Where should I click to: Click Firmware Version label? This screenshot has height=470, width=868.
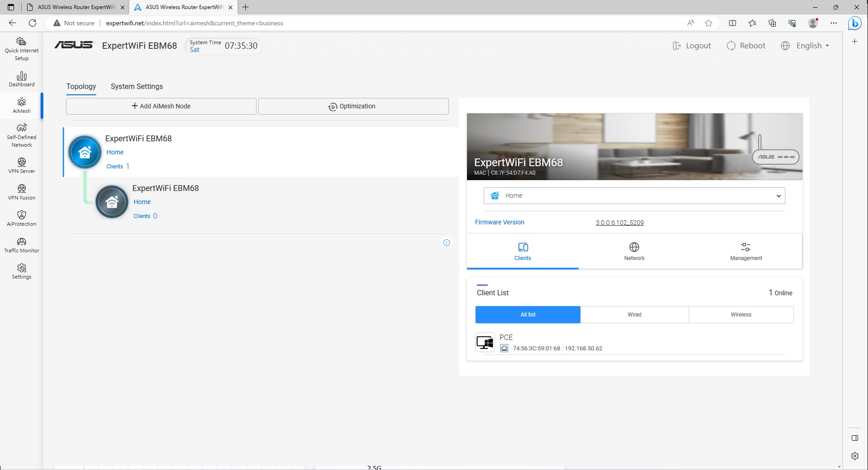coord(499,222)
